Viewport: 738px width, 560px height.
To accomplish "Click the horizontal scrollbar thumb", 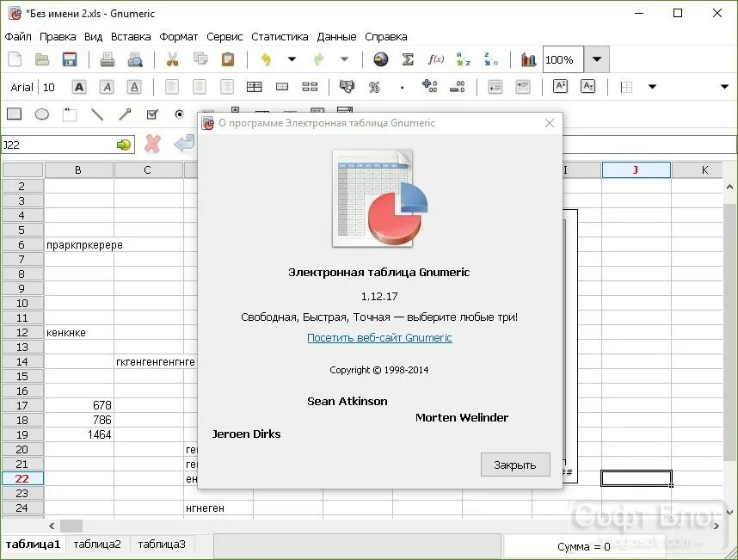I will tap(71, 526).
